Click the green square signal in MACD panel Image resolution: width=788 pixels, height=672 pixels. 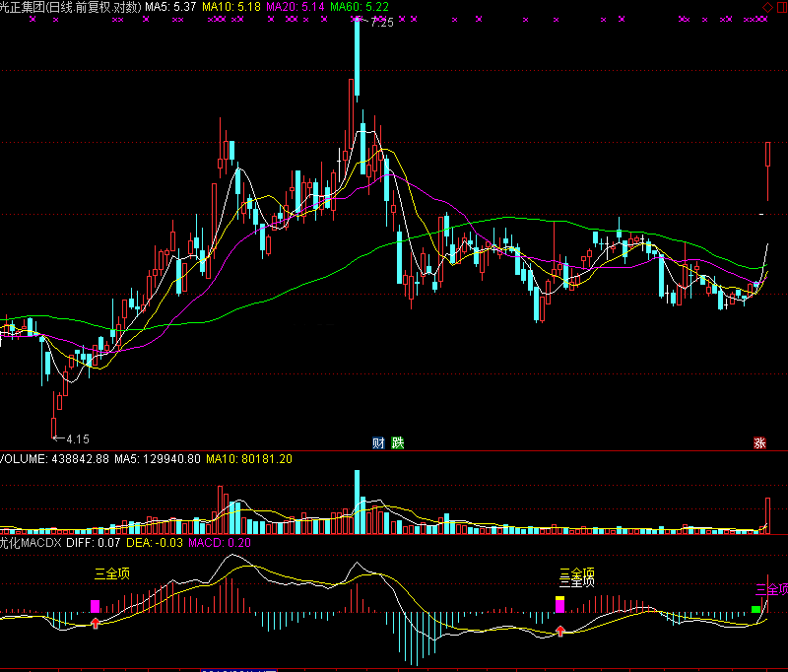[x=755, y=609]
